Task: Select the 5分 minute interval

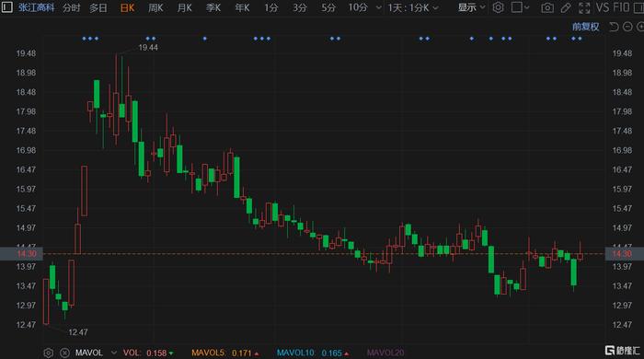Action: tap(328, 7)
